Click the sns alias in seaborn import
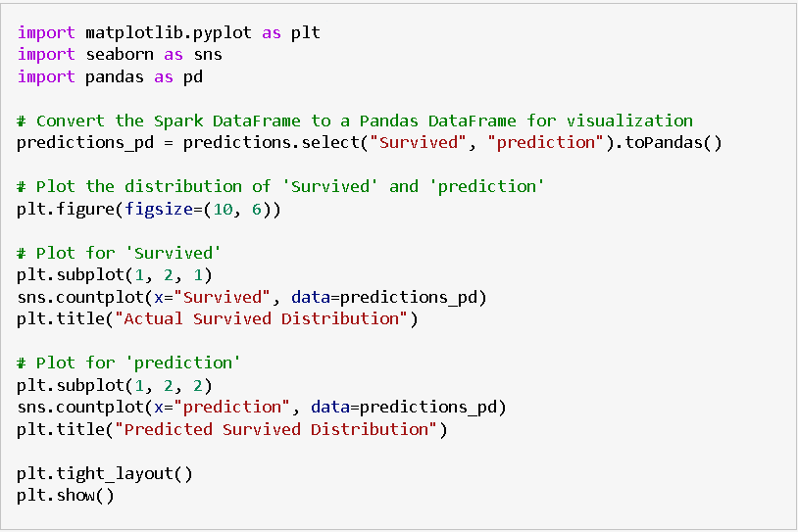Screen dimensions: 798x532 [x=208, y=55]
